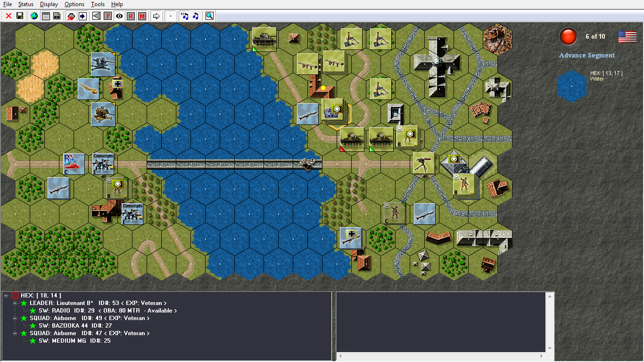Image resolution: width=644 pixels, height=362 pixels.
Task: Select the Conscripts counter beside the B+ leader
Action: (104, 164)
